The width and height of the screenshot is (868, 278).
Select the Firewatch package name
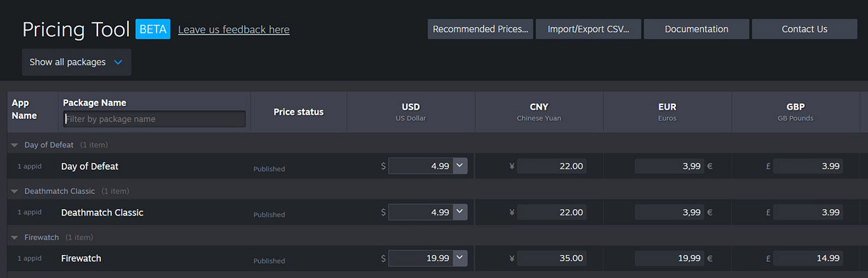[81, 259]
